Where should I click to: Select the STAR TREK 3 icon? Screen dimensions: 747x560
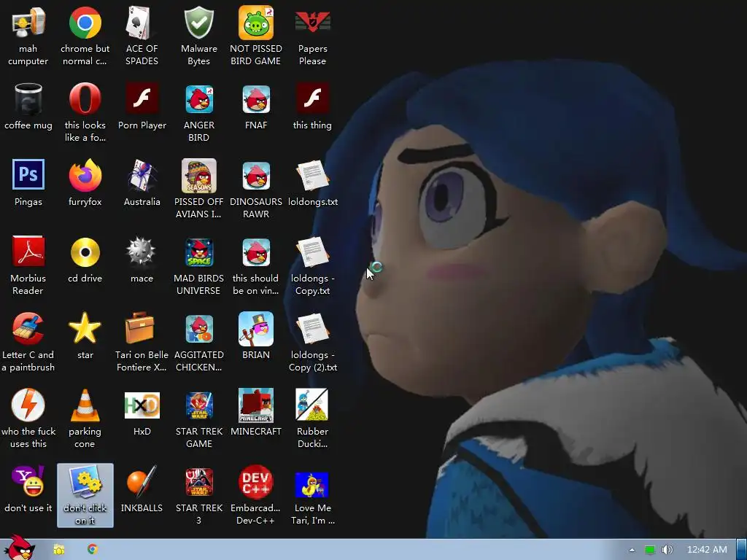[198, 482]
